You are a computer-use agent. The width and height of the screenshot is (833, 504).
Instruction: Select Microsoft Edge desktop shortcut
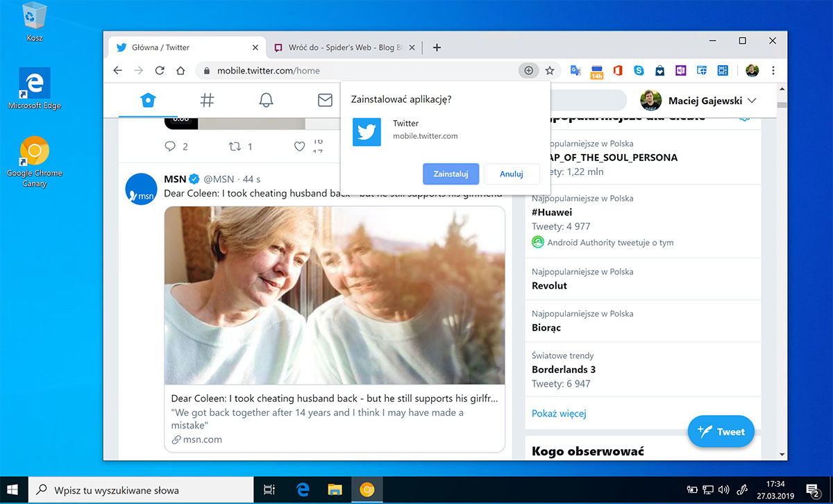click(x=35, y=88)
